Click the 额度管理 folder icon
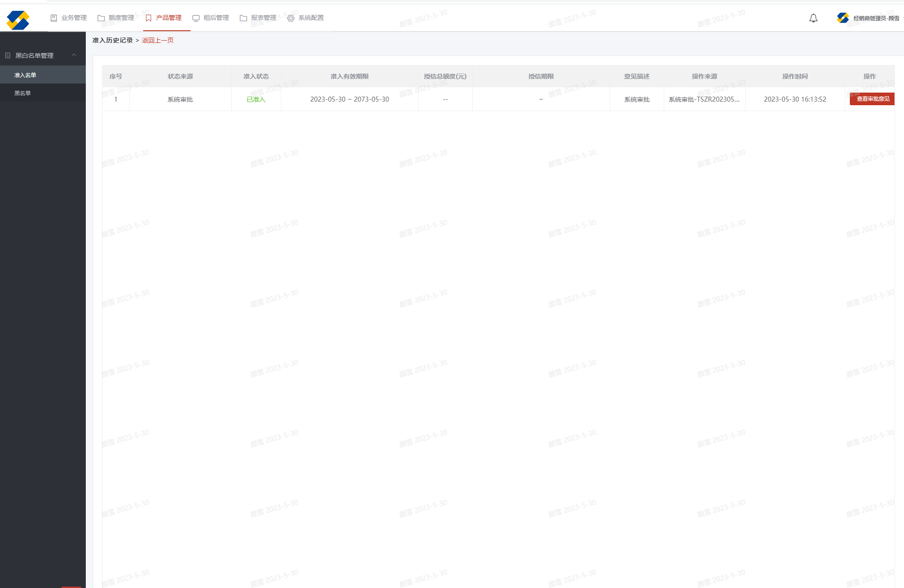Screen dimensions: 904x588 [x=101, y=18]
